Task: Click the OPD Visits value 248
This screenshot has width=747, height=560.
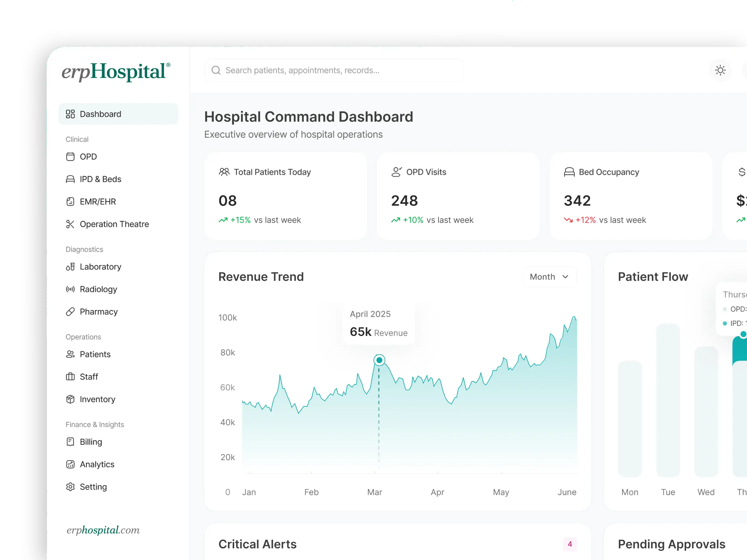Action: [405, 201]
